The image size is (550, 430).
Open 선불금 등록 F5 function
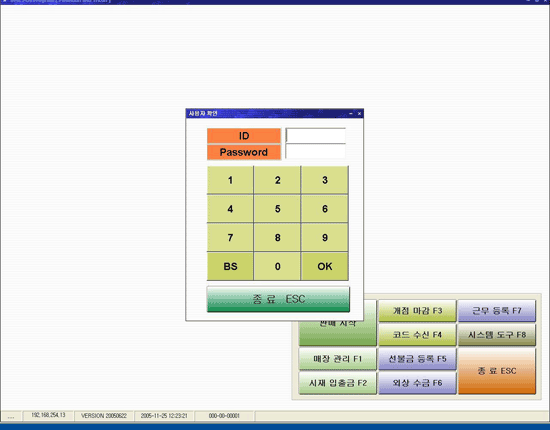coord(417,358)
